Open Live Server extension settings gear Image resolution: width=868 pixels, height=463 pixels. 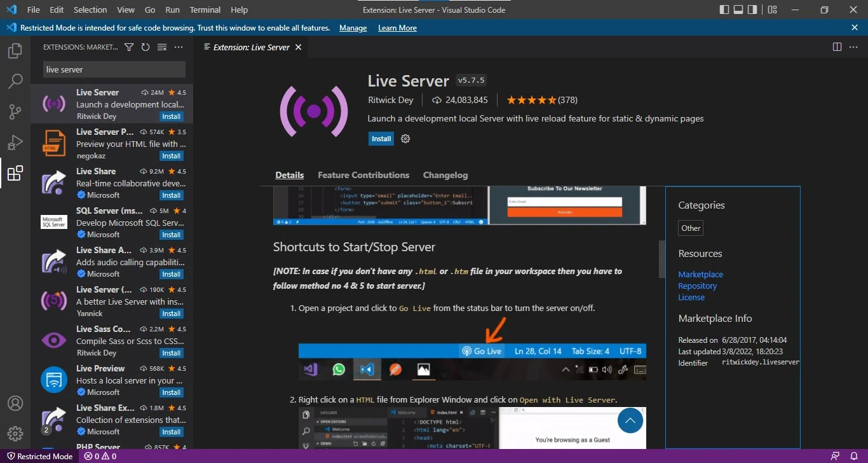(405, 139)
